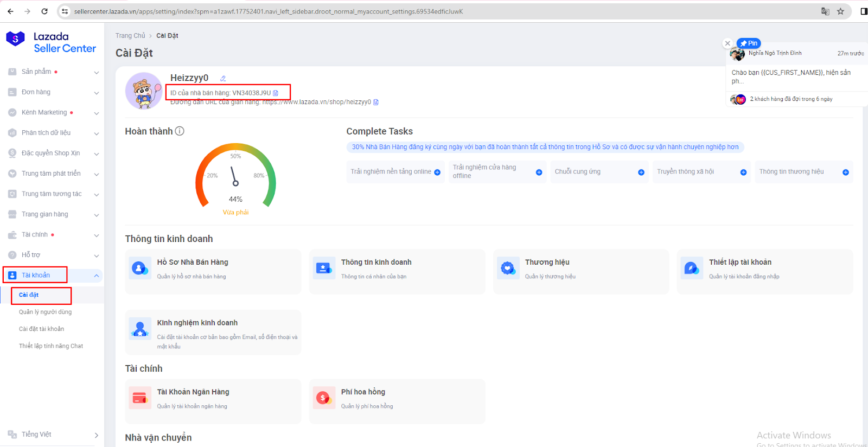
Task: Go to Trang Chủ breadcrumb
Action: (130, 36)
